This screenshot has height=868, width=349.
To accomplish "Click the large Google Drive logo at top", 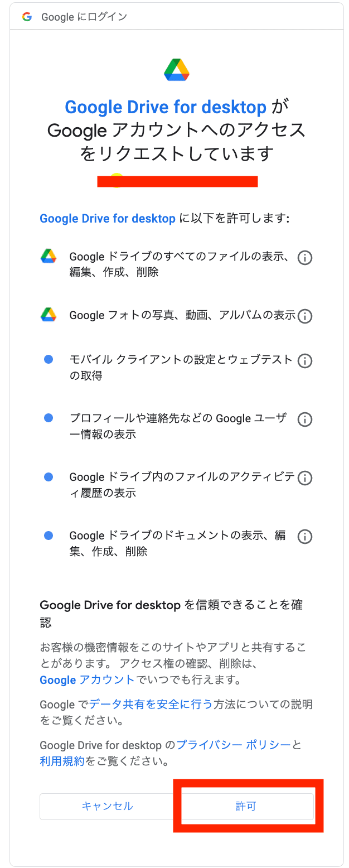I will point(177,70).
